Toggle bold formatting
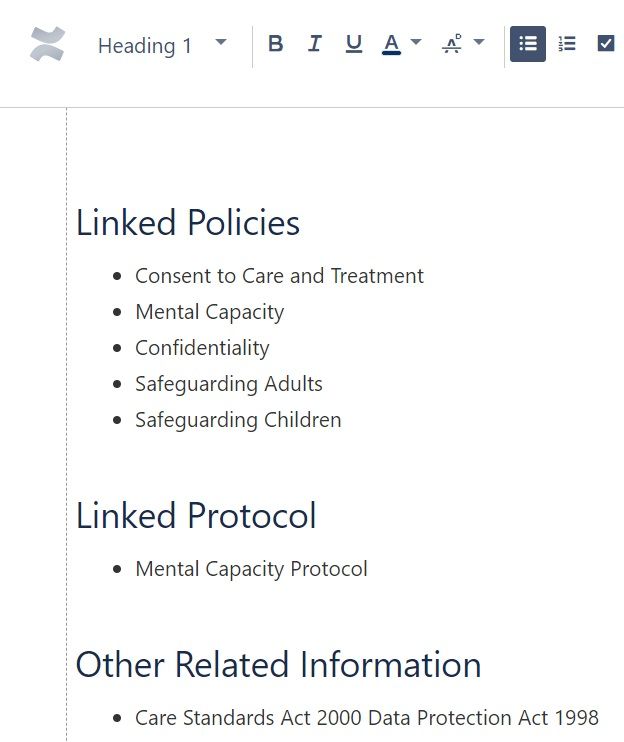 point(276,44)
